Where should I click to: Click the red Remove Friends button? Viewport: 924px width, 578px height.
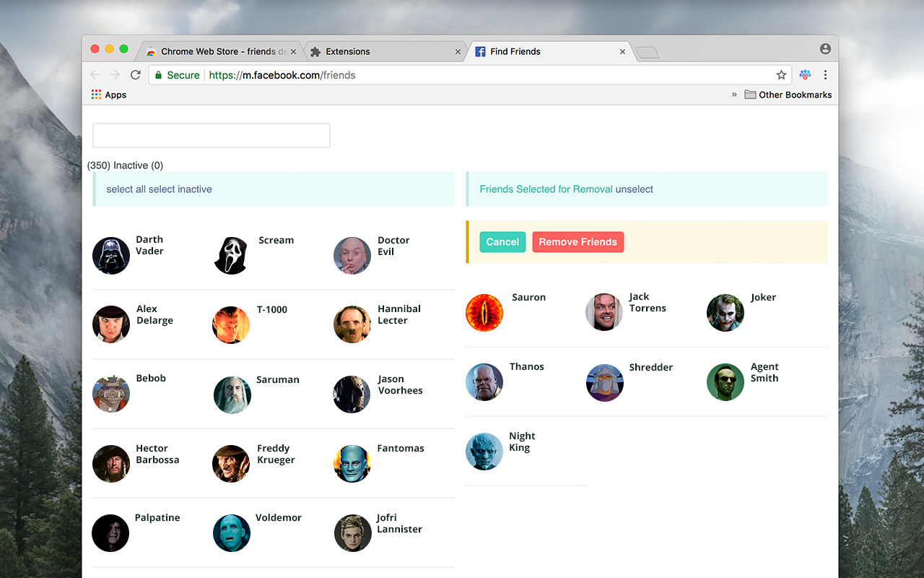(578, 242)
